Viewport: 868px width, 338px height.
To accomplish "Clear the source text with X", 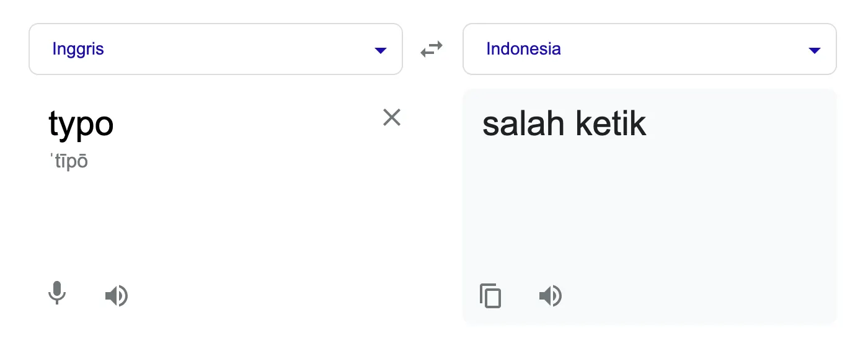I will click(392, 117).
